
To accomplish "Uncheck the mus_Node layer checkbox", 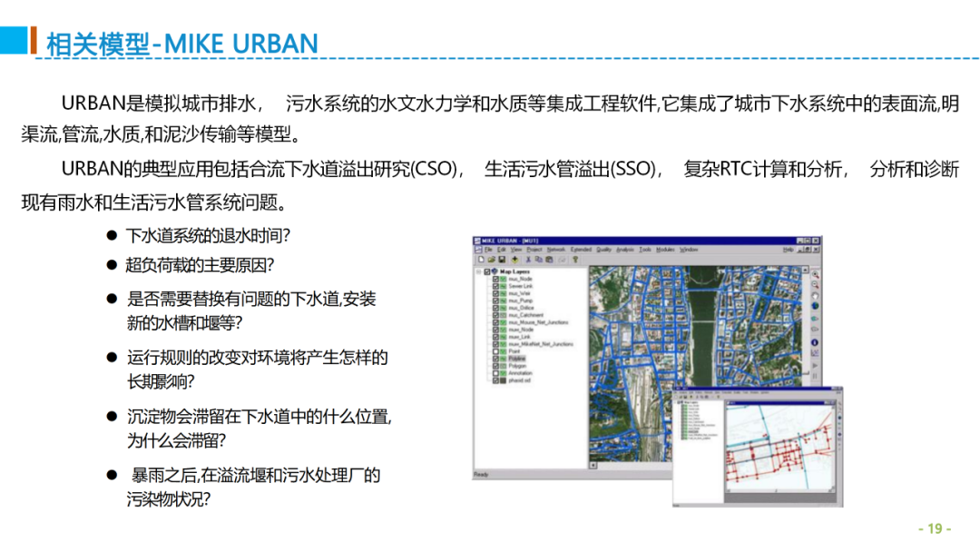I will [x=495, y=279].
